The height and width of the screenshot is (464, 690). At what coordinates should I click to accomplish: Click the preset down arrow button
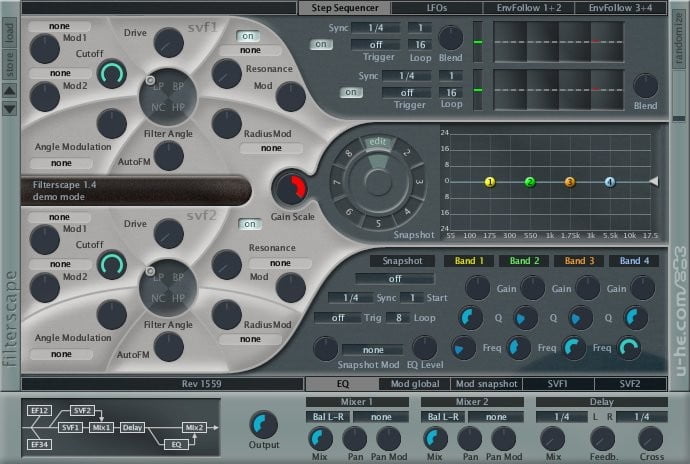click(x=10, y=108)
